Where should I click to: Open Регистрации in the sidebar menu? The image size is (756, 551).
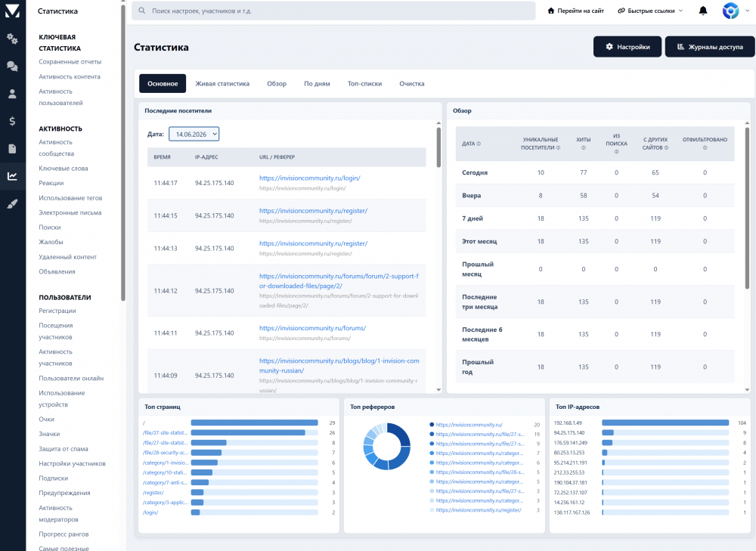(57, 311)
